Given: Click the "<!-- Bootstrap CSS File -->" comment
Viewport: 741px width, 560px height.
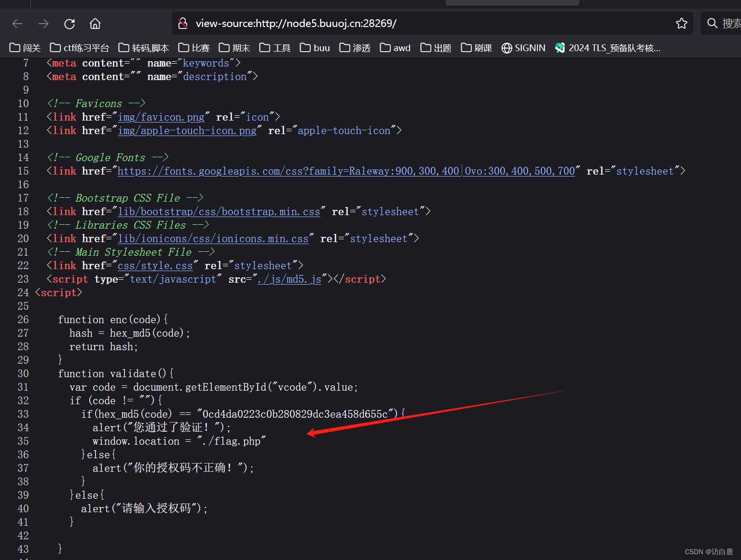Looking at the screenshot, I should pyautogui.click(x=125, y=198).
